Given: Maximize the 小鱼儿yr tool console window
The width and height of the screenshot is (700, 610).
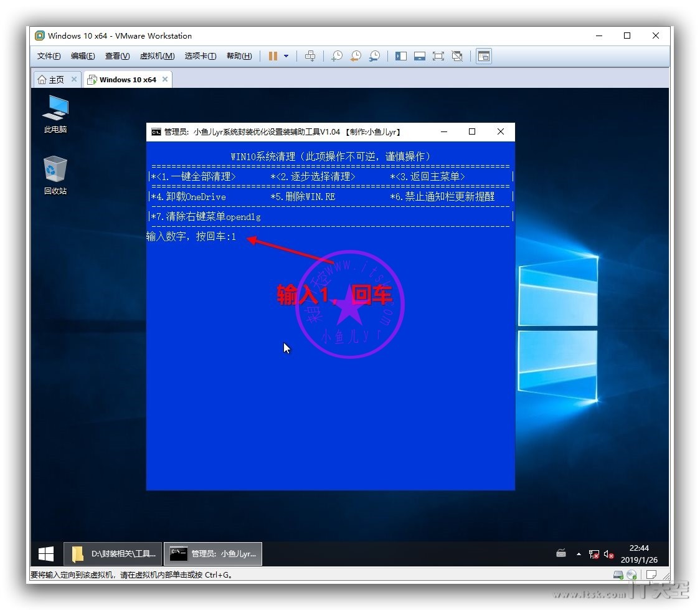Looking at the screenshot, I should coord(472,131).
